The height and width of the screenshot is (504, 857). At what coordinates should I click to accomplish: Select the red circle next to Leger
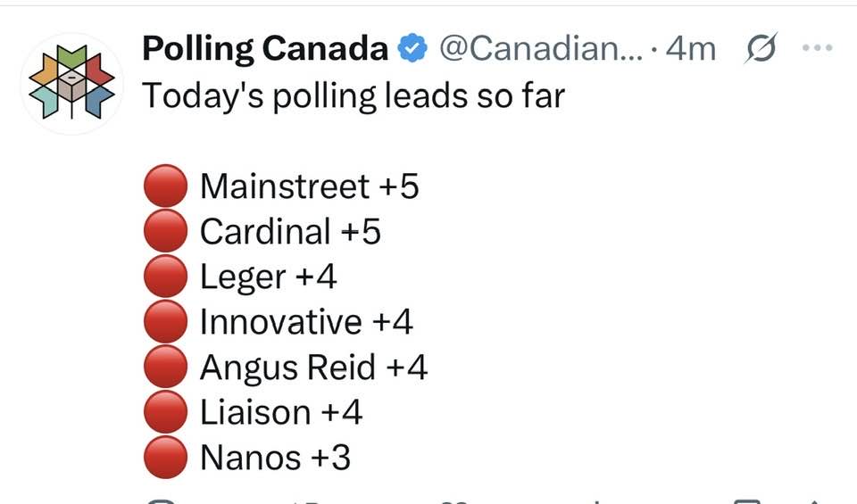pos(165,277)
